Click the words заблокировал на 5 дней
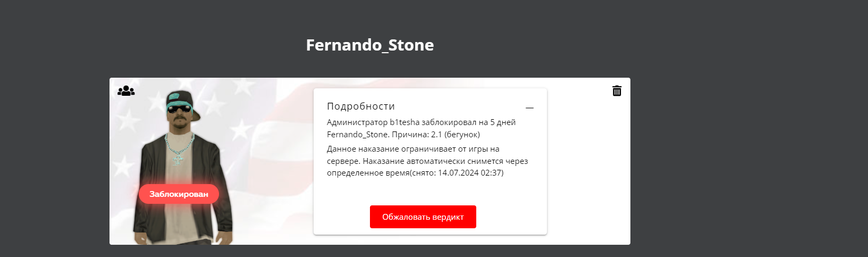The image size is (868, 257). pyautogui.click(x=468, y=122)
